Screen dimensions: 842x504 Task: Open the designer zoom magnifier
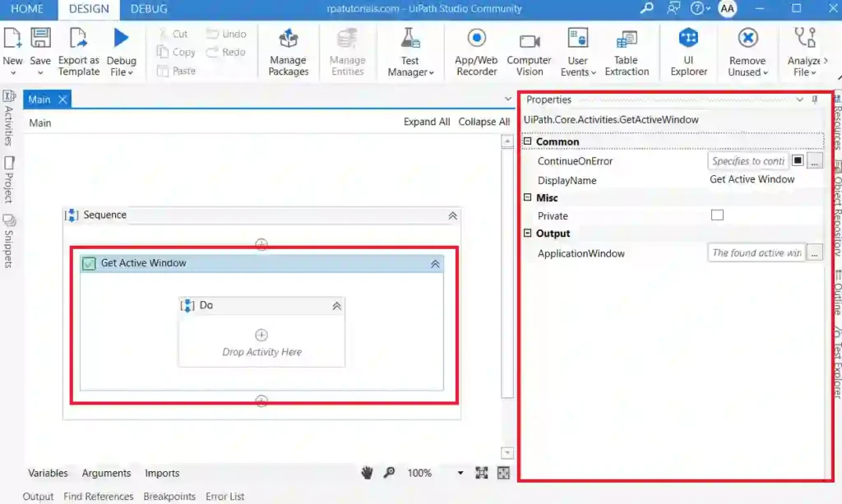coord(389,473)
